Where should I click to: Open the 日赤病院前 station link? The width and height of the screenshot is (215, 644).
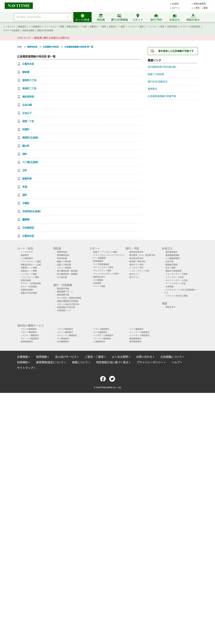[x=28, y=228]
